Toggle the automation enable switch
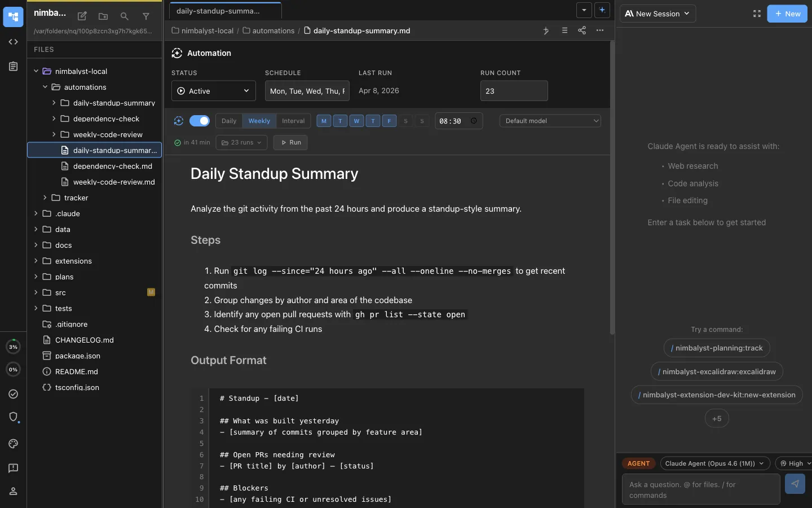Screen dimensions: 812x508 tap(200, 121)
